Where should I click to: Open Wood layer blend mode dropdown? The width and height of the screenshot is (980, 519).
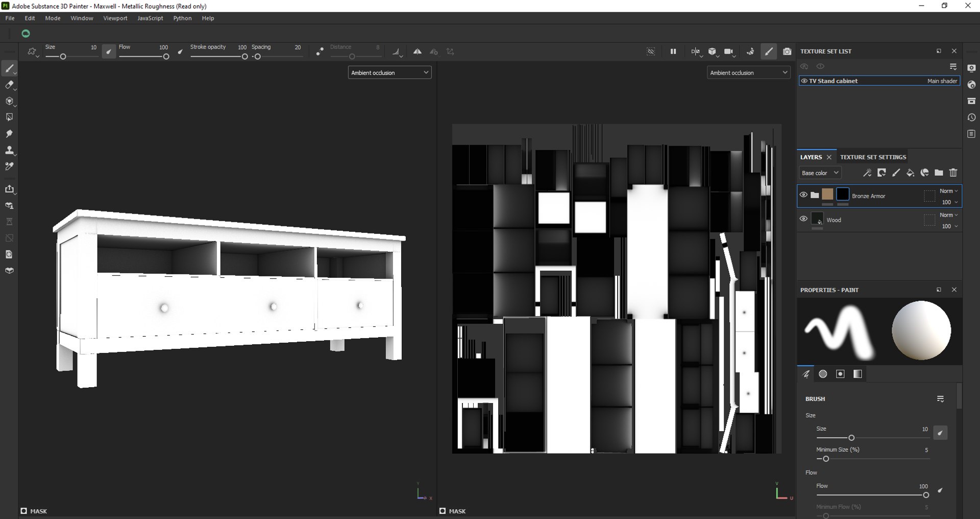[x=949, y=215]
